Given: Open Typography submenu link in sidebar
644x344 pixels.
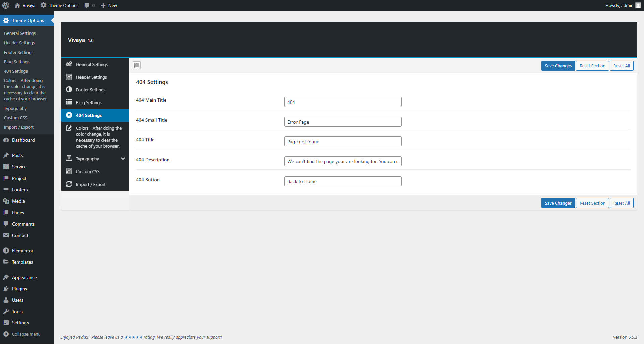Looking at the screenshot, I should (15, 108).
